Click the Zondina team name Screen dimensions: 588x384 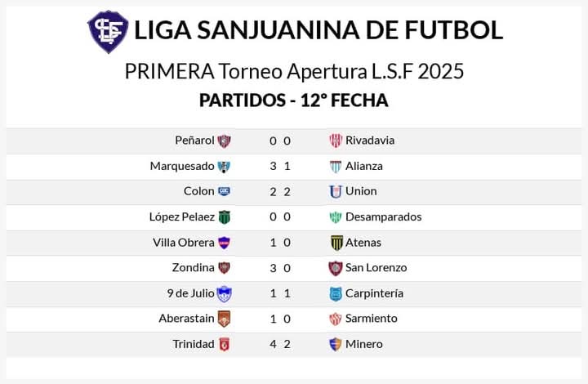(x=193, y=268)
